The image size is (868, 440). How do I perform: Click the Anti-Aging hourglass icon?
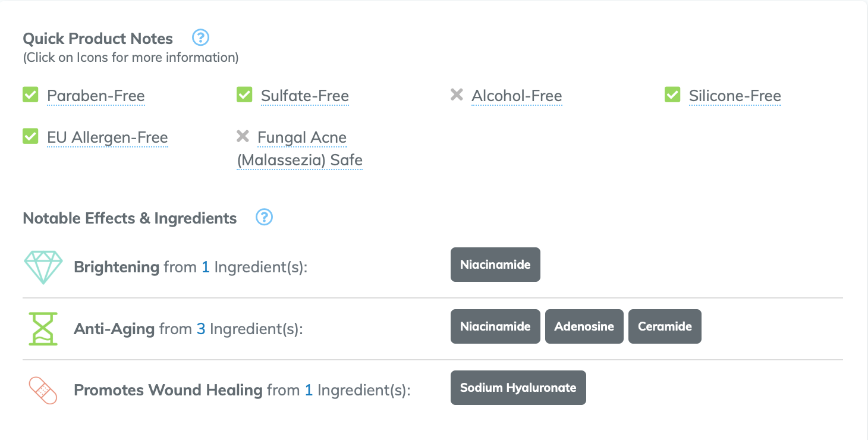(x=43, y=328)
